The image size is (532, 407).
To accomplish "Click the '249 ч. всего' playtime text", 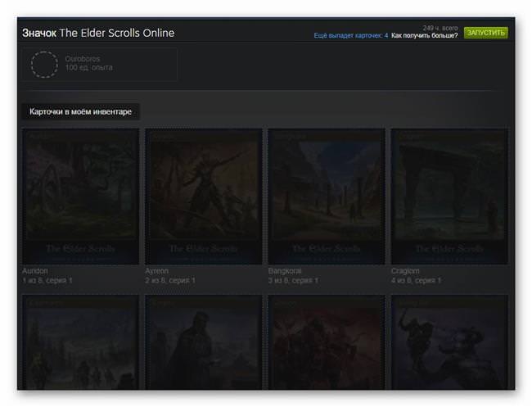I will pyautogui.click(x=440, y=28).
